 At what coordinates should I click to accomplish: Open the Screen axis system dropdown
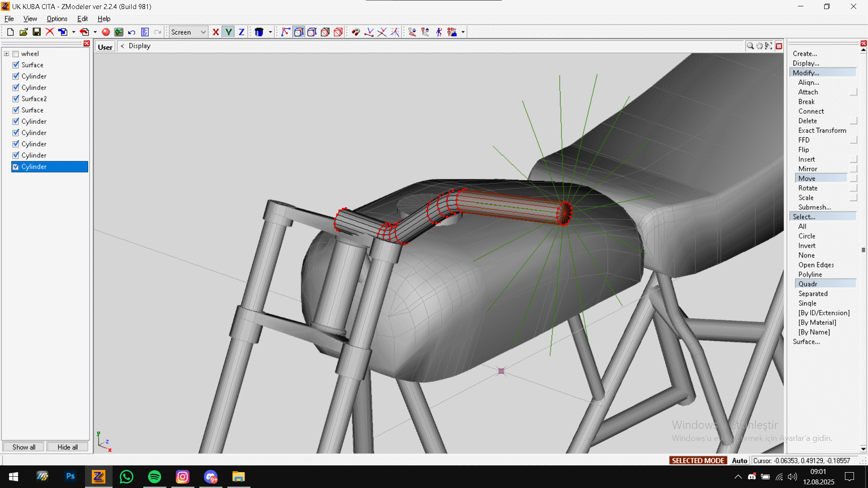[x=203, y=32]
